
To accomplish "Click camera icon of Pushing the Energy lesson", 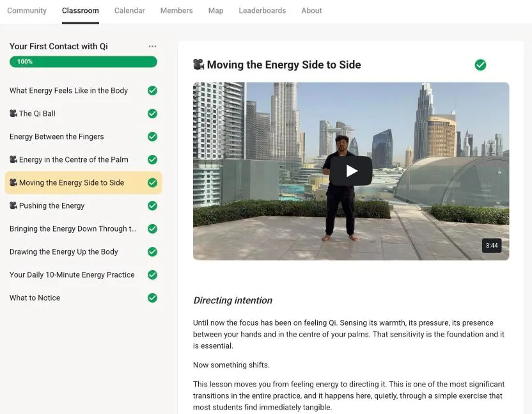I will click(13, 205).
